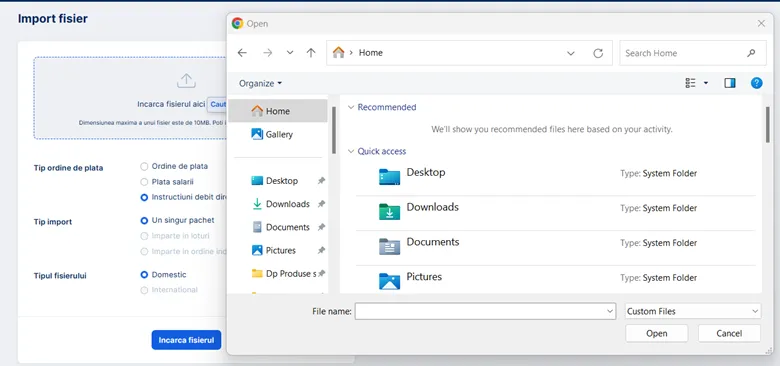Select Plata salarii radio button

point(144,182)
